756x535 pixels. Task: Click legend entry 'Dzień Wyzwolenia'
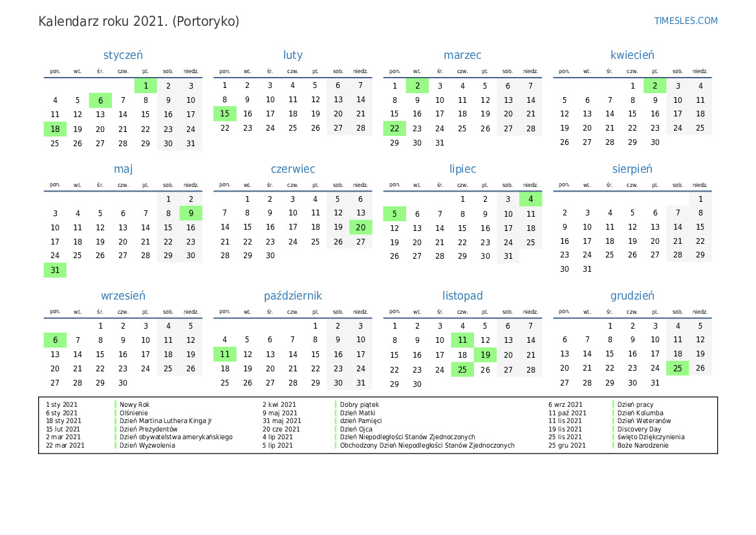coord(147,445)
